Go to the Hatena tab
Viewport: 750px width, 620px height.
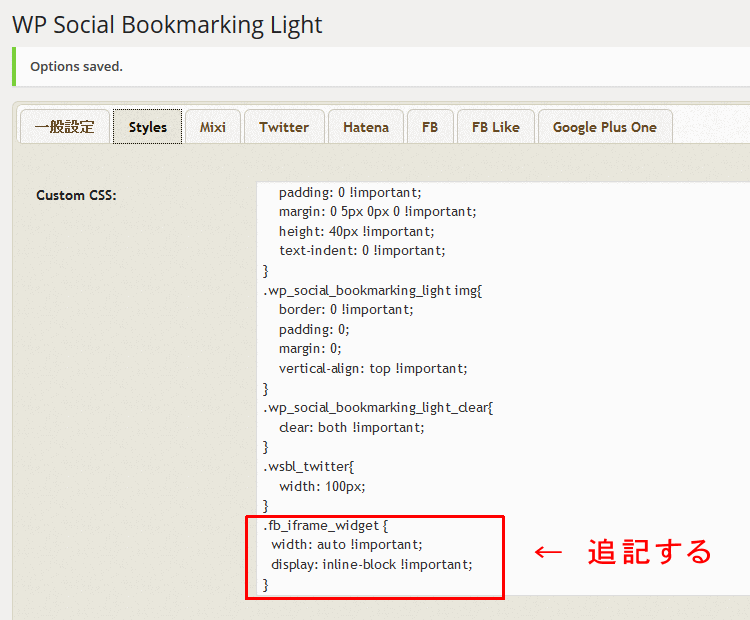[366, 127]
